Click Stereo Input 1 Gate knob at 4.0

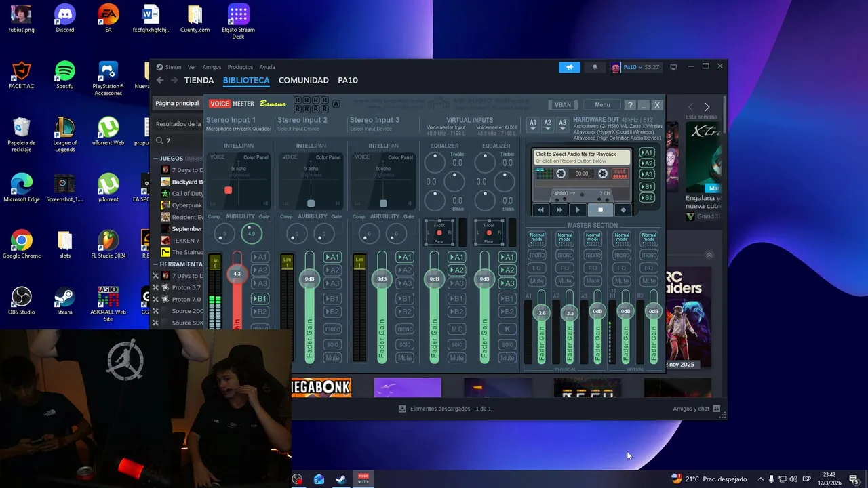click(252, 234)
